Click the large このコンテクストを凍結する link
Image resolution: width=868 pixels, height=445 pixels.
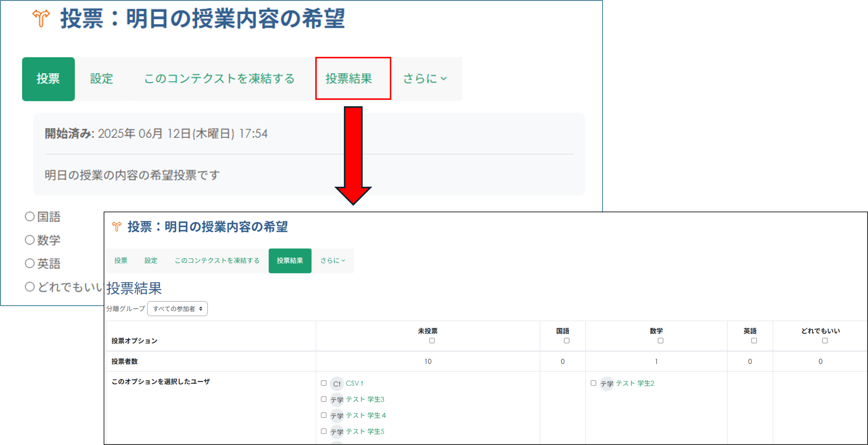pos(219,79)
